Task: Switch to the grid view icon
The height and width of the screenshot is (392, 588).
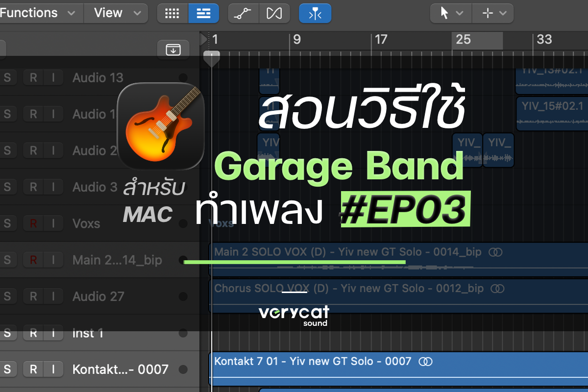Action: coord(172,13)
